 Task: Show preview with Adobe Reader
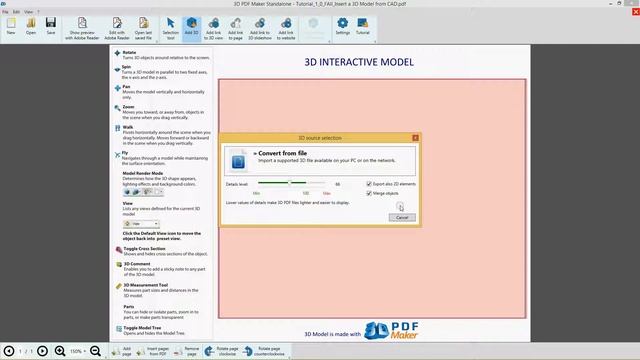(82, 29)
